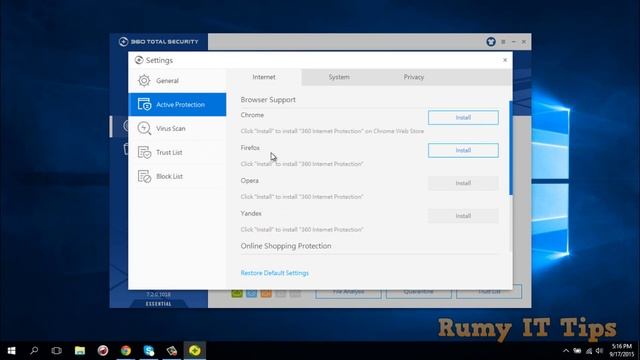Switch to the Internet tab
Viewport: 640px width, 360px height.
click(x=264, y=77)
